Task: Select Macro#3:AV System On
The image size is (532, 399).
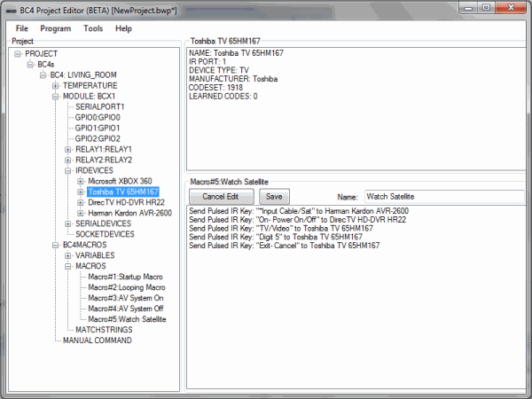Action: point(126,298)
